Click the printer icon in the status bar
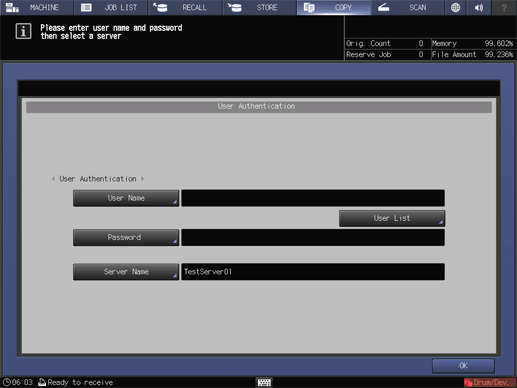 tap(42, 382)
